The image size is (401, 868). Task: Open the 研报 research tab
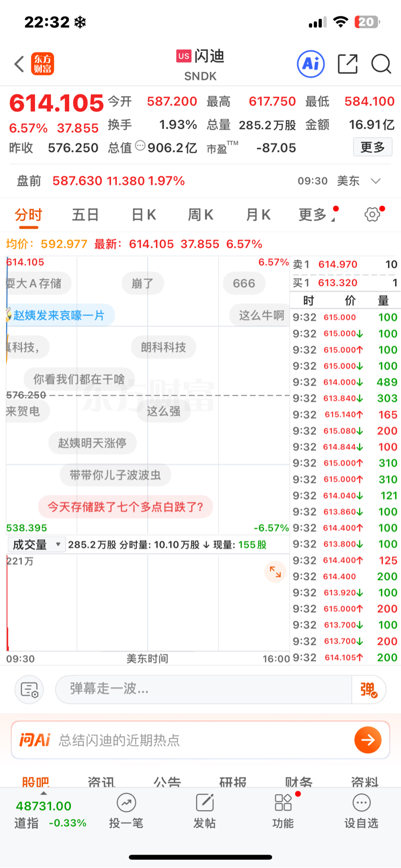pos(233,781)
